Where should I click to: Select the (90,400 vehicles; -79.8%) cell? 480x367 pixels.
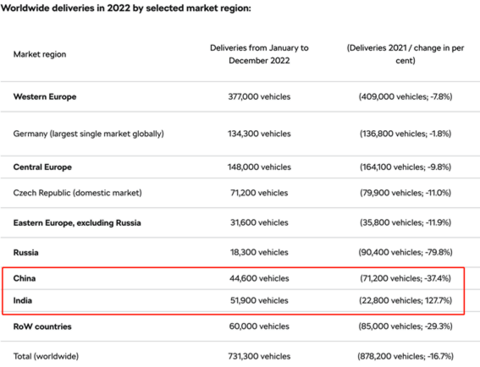tap(405, 252)
